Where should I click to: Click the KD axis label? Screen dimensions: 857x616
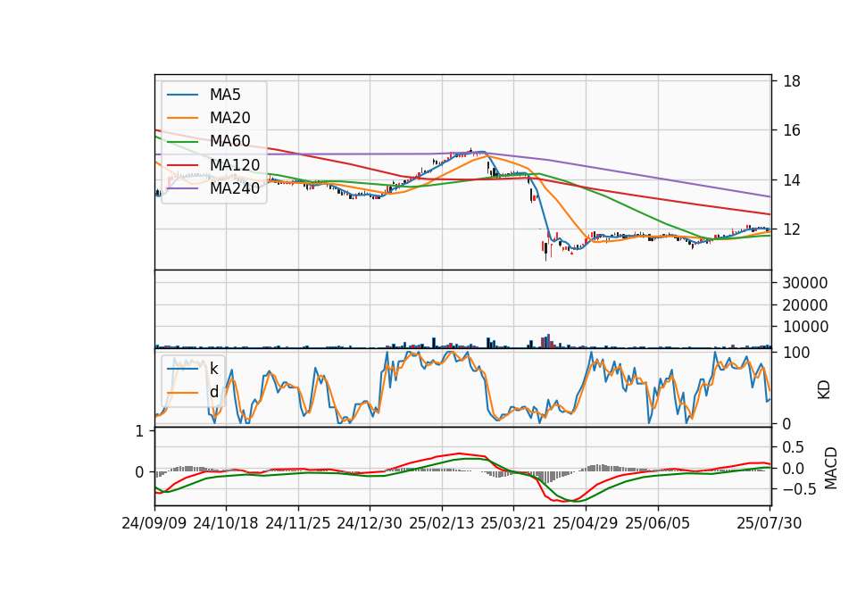pyautogui.click(x=824, y=389)
